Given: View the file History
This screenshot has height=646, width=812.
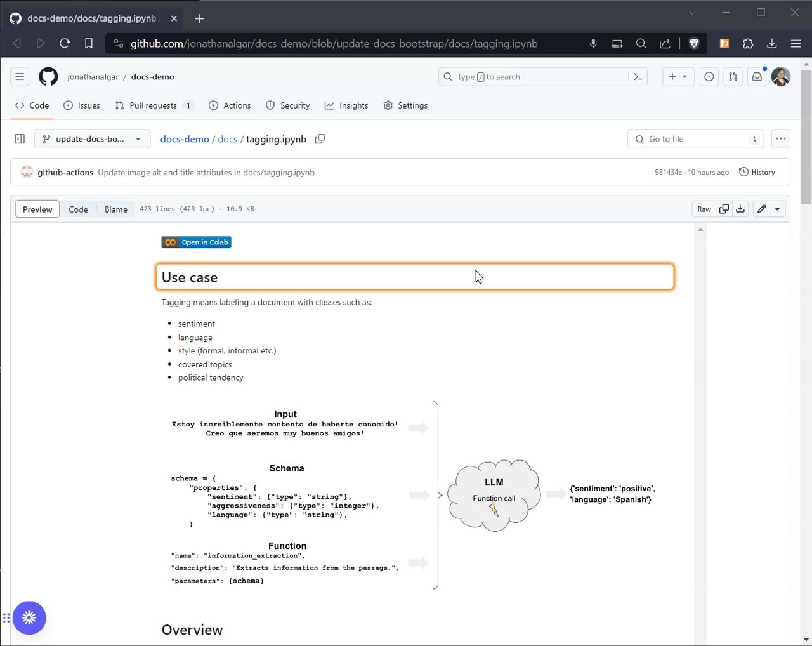Looking at the screenshot, I should (x=757, y=172).
